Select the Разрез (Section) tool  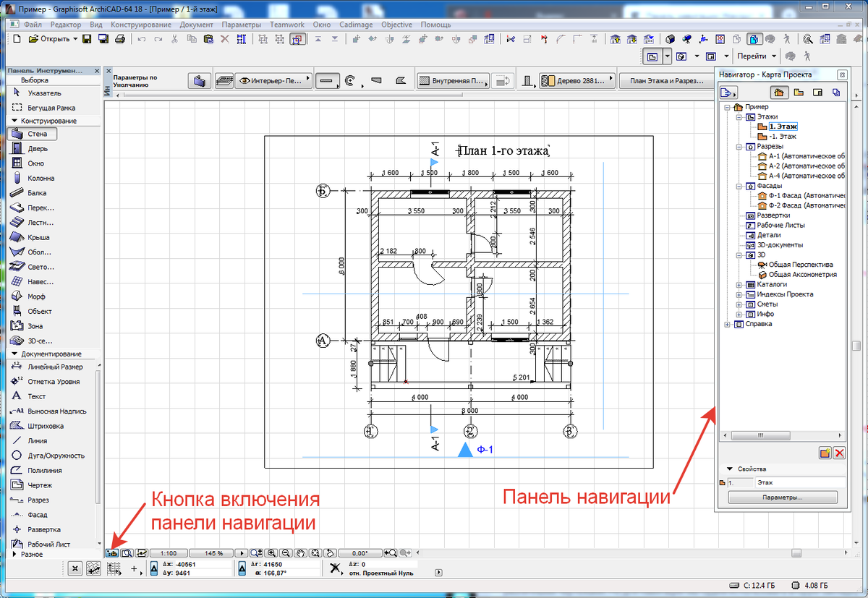(x=29, y=500)
